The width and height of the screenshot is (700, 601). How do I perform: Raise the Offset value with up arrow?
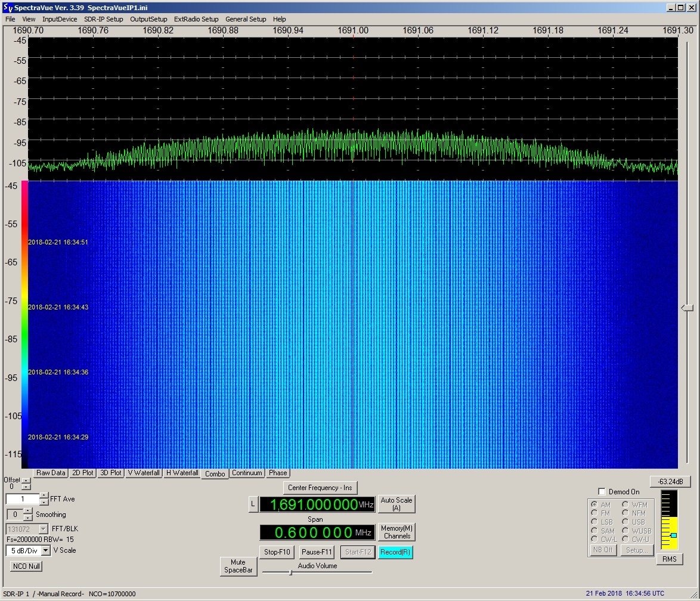point(26,481)
